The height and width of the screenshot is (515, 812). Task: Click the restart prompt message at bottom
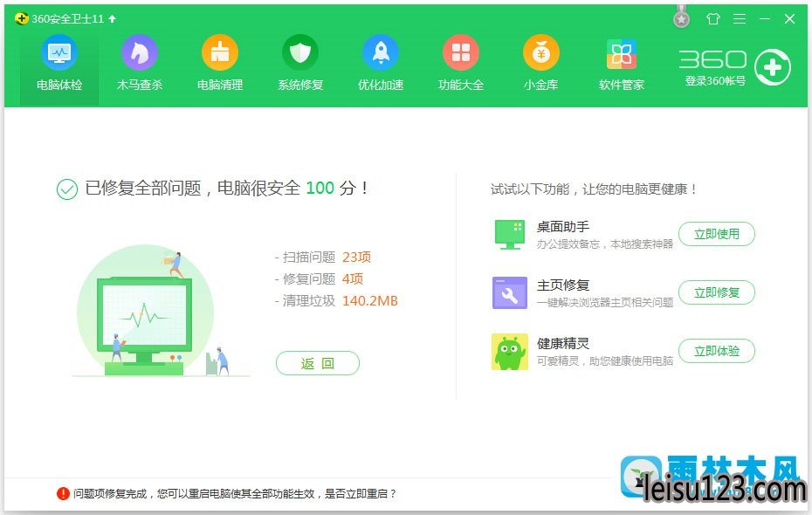pyautogui.click(x=235, y=494)
